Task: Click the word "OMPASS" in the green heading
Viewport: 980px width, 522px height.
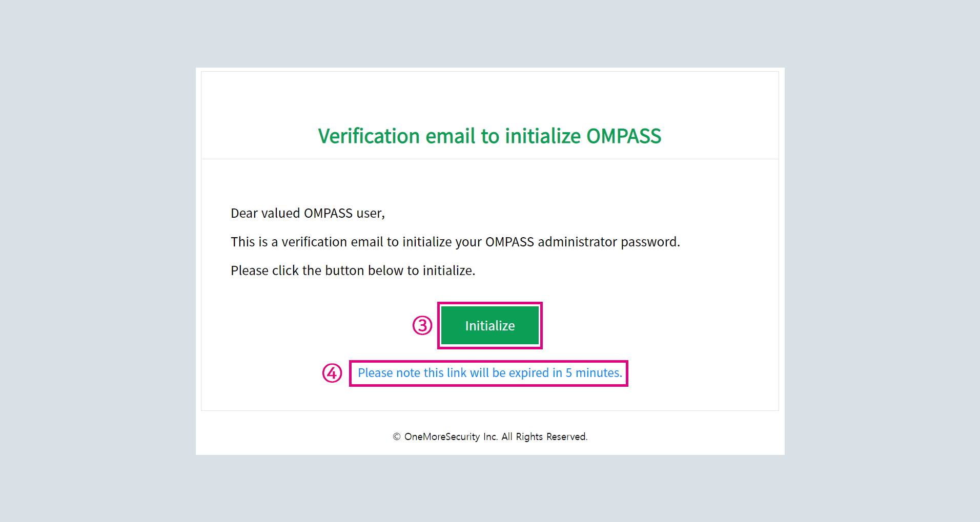Action: [x=624, y=136]
